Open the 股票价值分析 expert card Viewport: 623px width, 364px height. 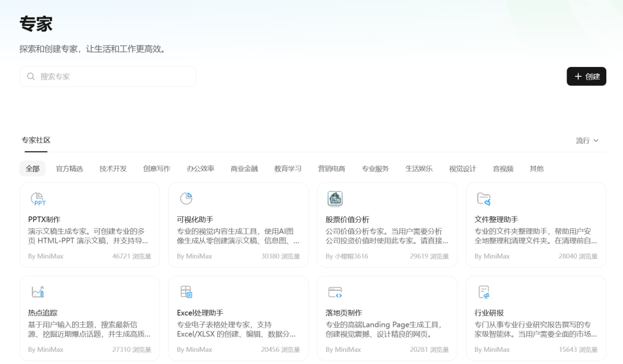387,225
